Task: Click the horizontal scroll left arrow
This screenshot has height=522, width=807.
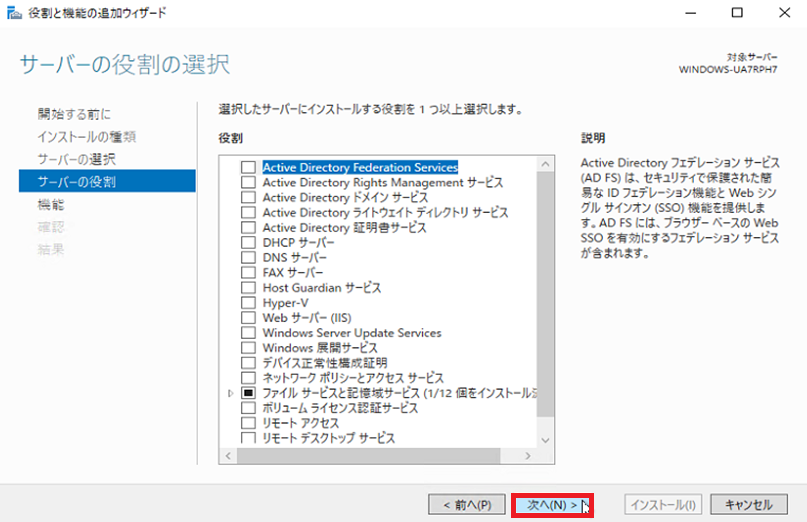Action: coord(228,456)
